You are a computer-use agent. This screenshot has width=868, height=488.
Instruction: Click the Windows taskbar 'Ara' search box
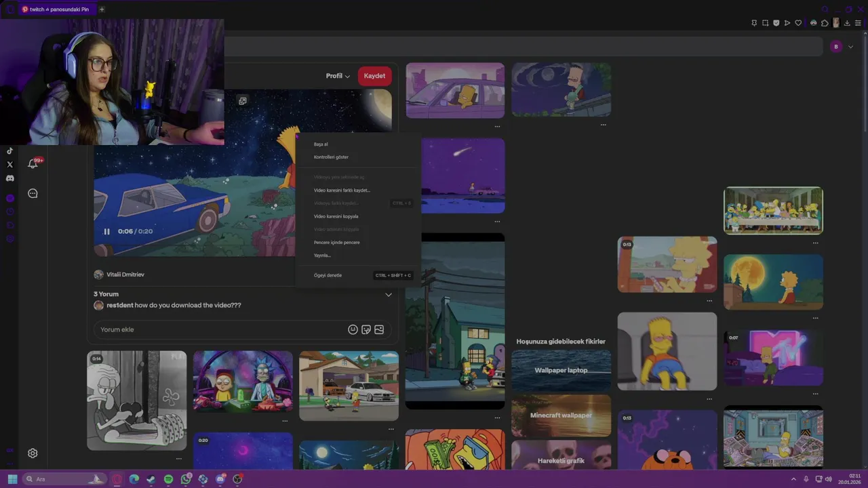[x=65, y=479]
